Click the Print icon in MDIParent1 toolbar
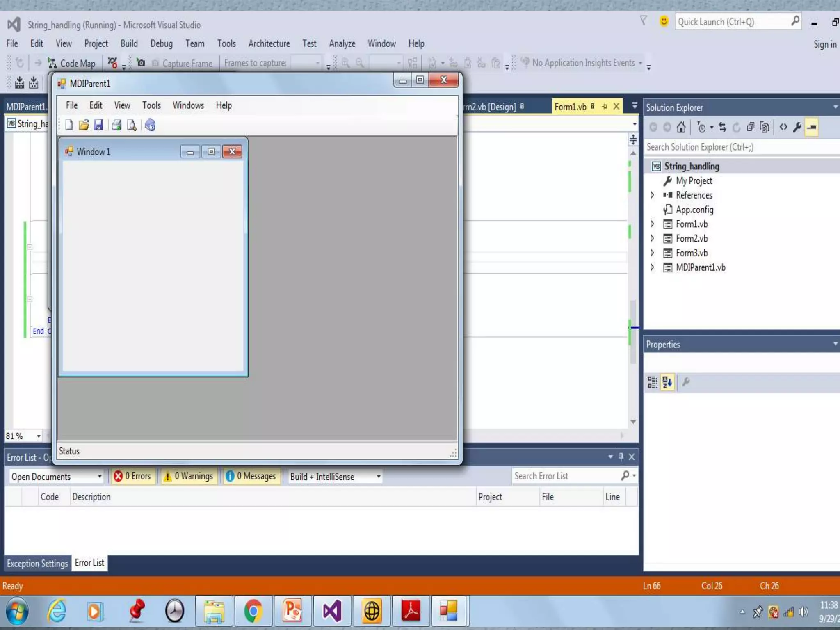 coord(116,125)
